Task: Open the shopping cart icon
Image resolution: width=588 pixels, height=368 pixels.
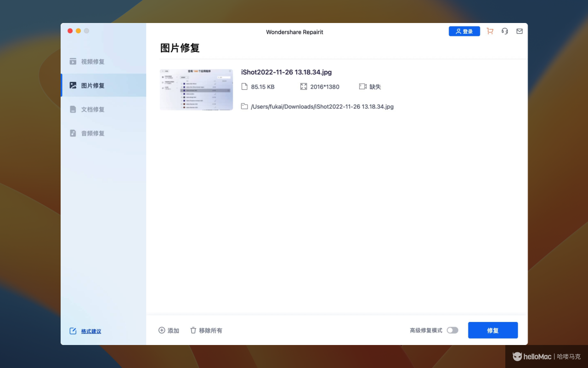Action: pyautogui.click(x=490, y=31)
